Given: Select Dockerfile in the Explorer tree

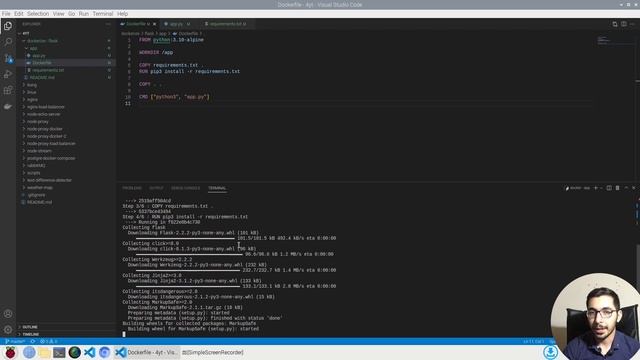Looking at the screenshot, I should tap(65, 63).
